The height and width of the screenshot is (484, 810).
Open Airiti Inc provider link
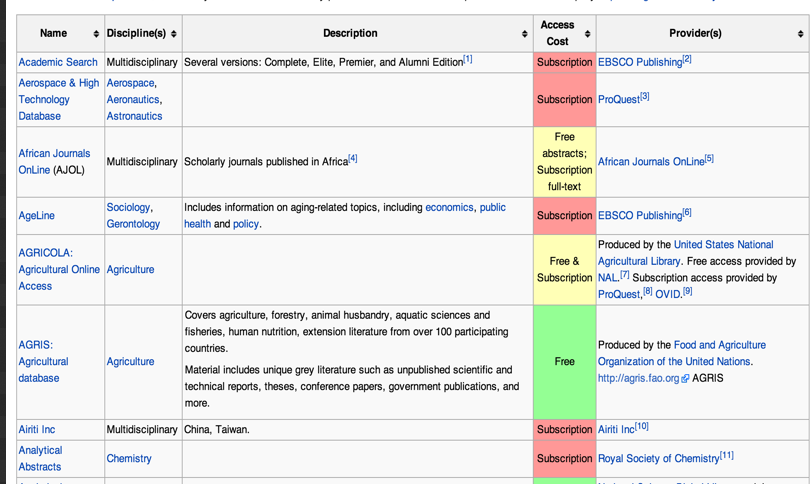tap(616, 429)
